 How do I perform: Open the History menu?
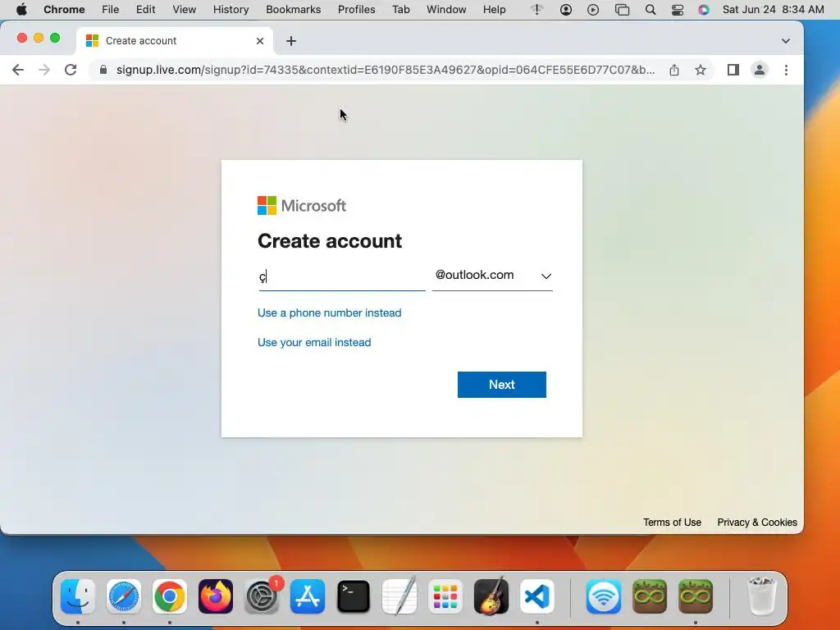point(231,10)
